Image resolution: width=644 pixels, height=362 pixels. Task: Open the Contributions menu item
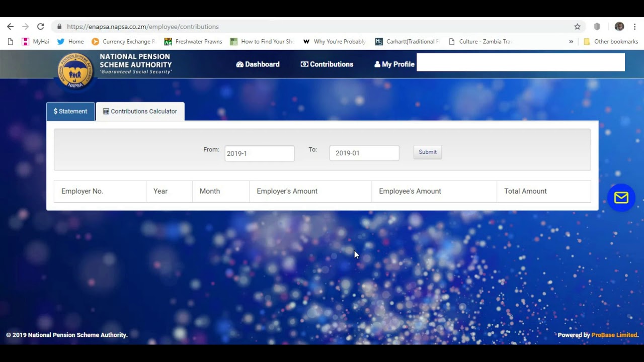(x=327, y=64)
